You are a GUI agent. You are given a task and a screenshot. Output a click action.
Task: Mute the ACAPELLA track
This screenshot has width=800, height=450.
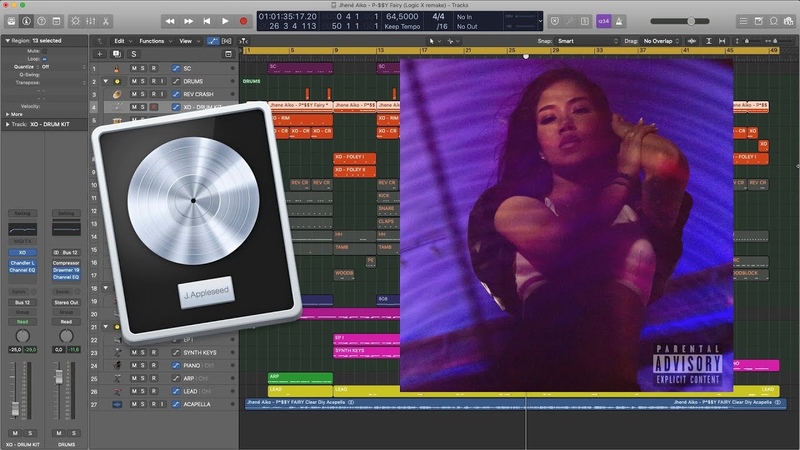pos(134,404)
